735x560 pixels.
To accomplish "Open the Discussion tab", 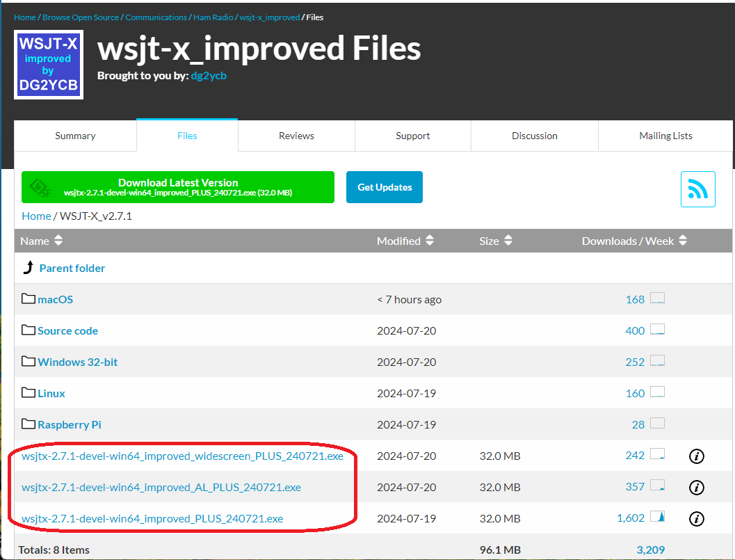I will point(534,136).
